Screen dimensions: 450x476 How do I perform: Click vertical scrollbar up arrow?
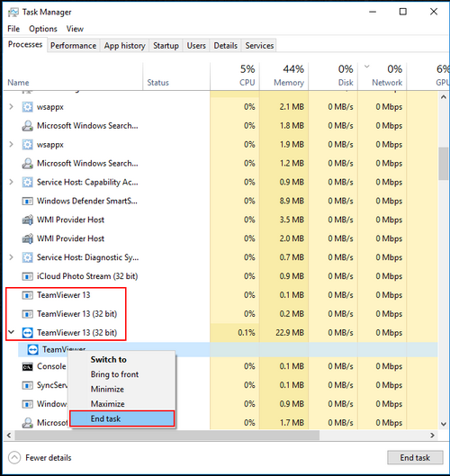tap(444, 97)
